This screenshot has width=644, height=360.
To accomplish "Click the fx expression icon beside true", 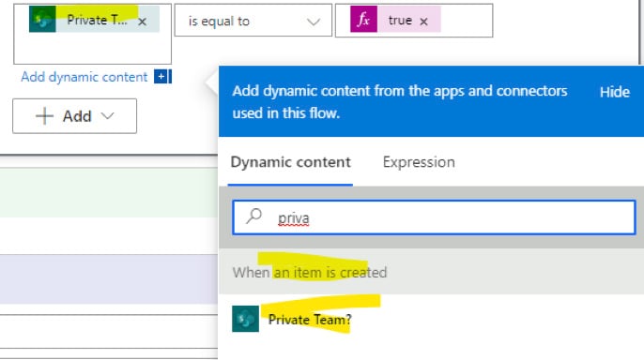I will [363, 20].
